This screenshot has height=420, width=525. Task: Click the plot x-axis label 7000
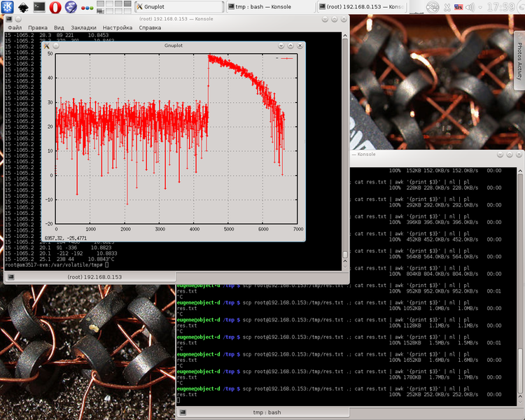pos(298,229)
